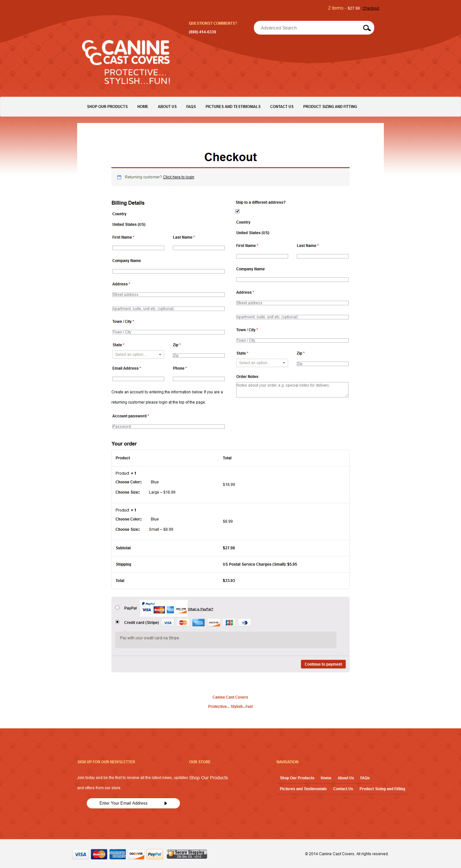Viewport: 461px width, 868px height.
Task: Click footer Home link
Action: coord(326,778)
